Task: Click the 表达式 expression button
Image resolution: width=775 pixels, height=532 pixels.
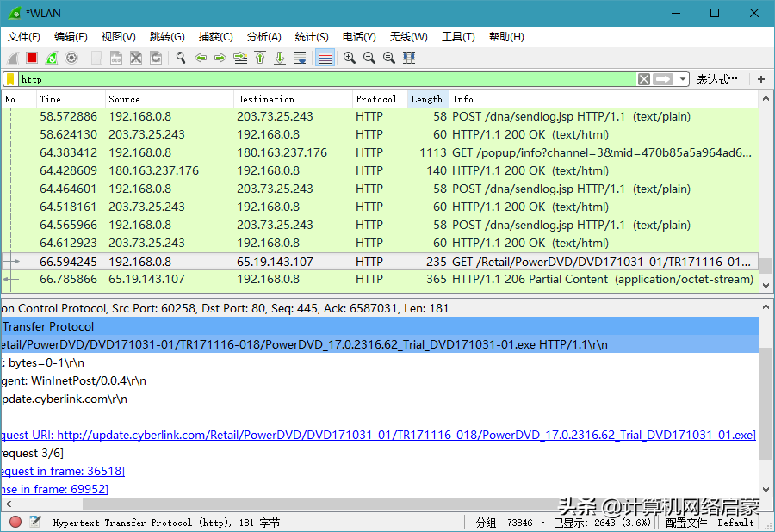Action: click(717, 78)
